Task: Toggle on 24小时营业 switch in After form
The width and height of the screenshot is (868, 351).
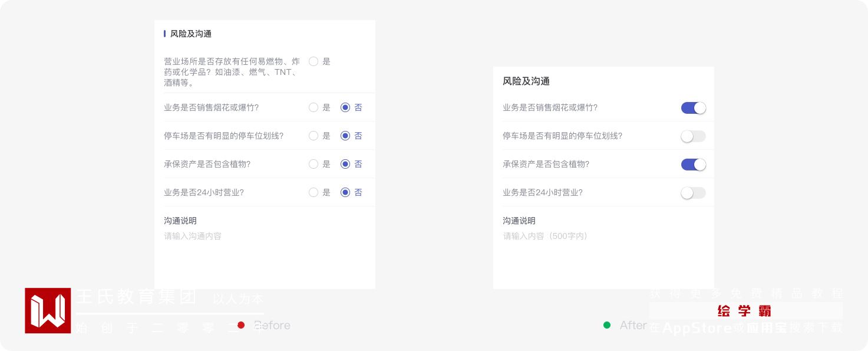Action: (x=694, y=193)
